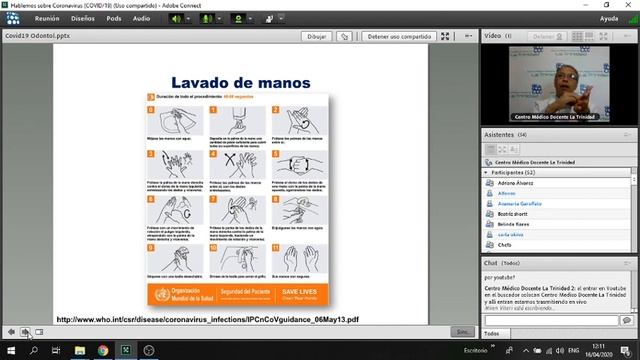Open File Explorer from taskbar
This screenshot has height=360, width=640.
tap(80, 350)
